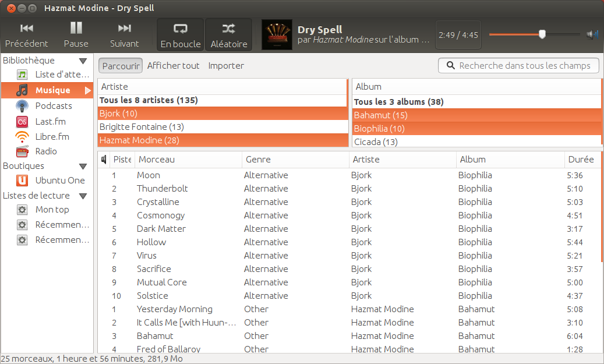The height and width of the screenshot is (364, 604).
Task: Select the track Sacrifice
Action: pos(349,269)
